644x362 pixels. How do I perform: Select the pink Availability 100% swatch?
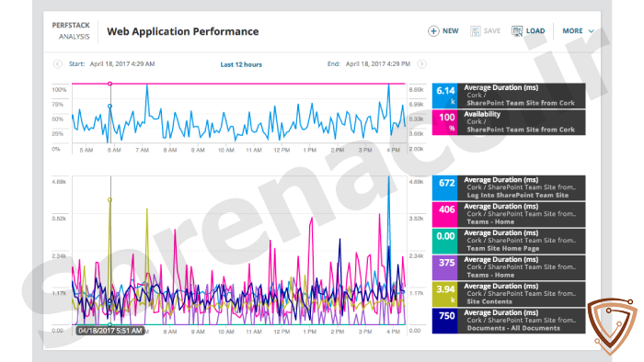[x=444, y=122]
